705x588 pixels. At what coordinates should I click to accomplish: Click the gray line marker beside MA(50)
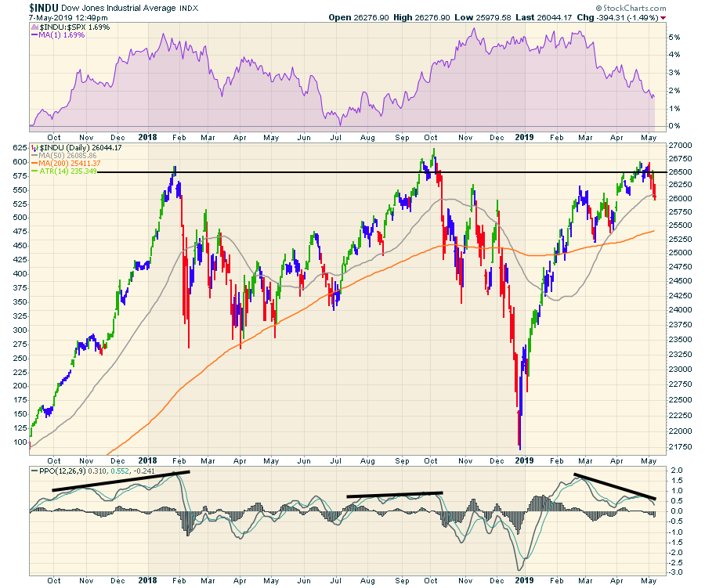(34, 156)
